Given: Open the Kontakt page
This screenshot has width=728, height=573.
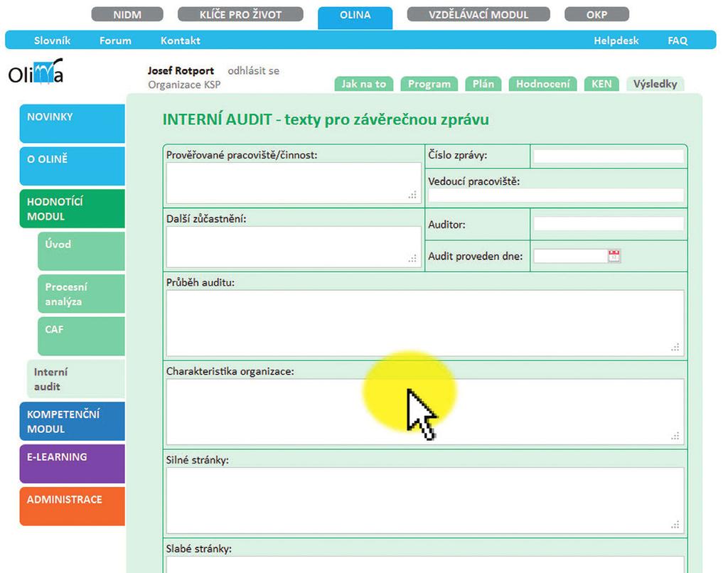Looking at the screenshot, I should (x=180, y=41).
